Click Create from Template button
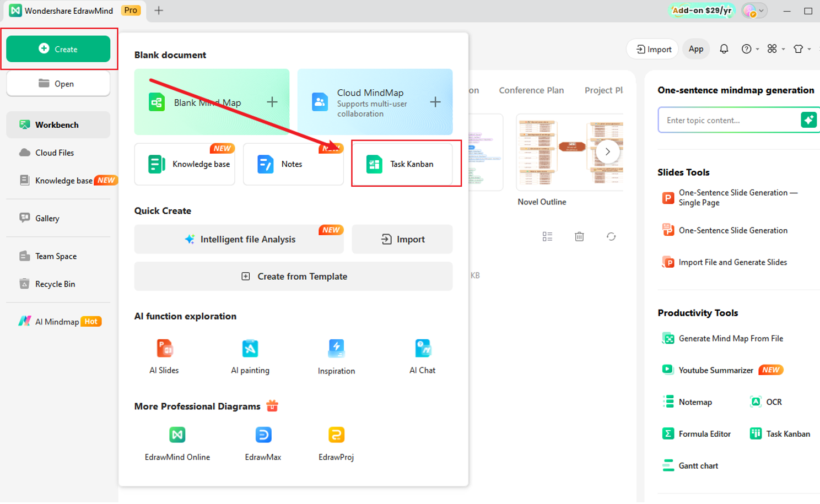The width and height of the screenshot is (820, 504). pos(293,277)
